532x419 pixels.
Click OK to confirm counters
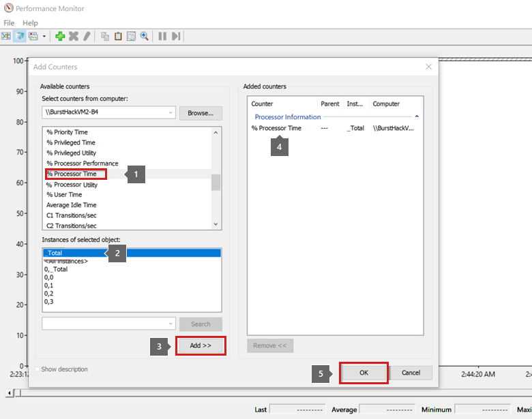point(364,373)
